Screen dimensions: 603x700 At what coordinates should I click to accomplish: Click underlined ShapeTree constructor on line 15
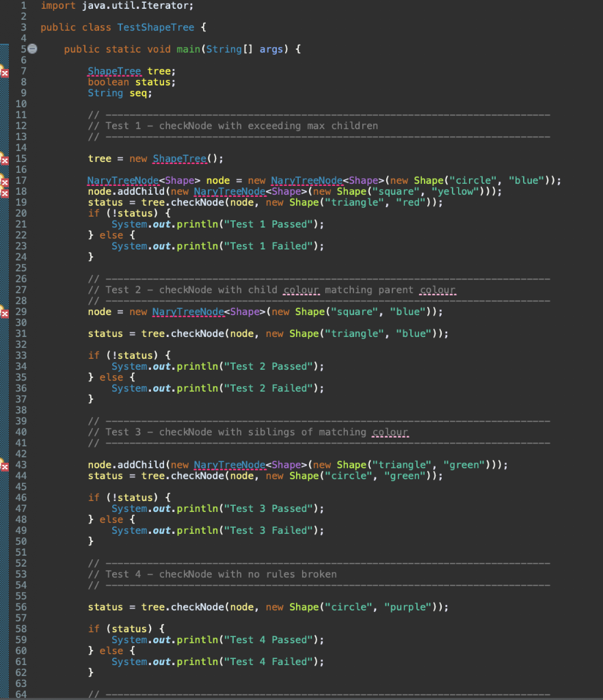point(179,159)
